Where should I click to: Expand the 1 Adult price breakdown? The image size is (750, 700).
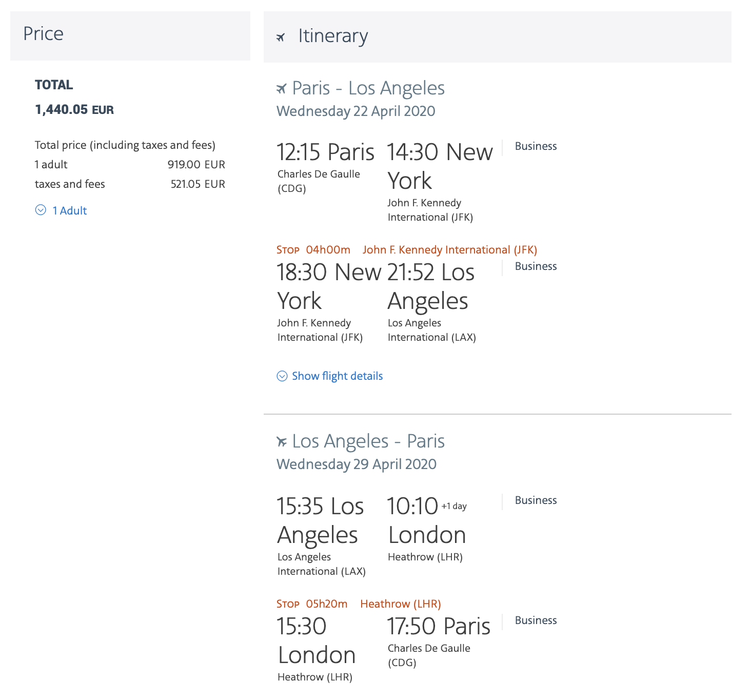coord(69,210)
